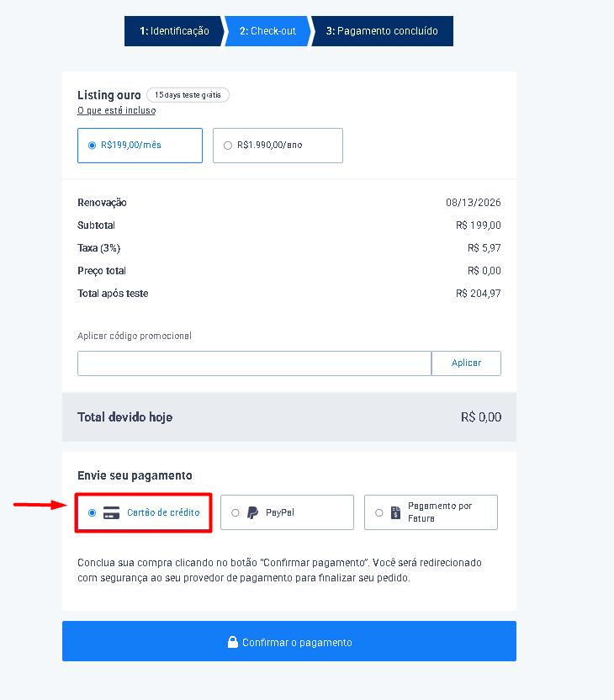The image size is (614, 700).
Task: Click the Renovação date 08/13/2026
Action: click(473, 203)
